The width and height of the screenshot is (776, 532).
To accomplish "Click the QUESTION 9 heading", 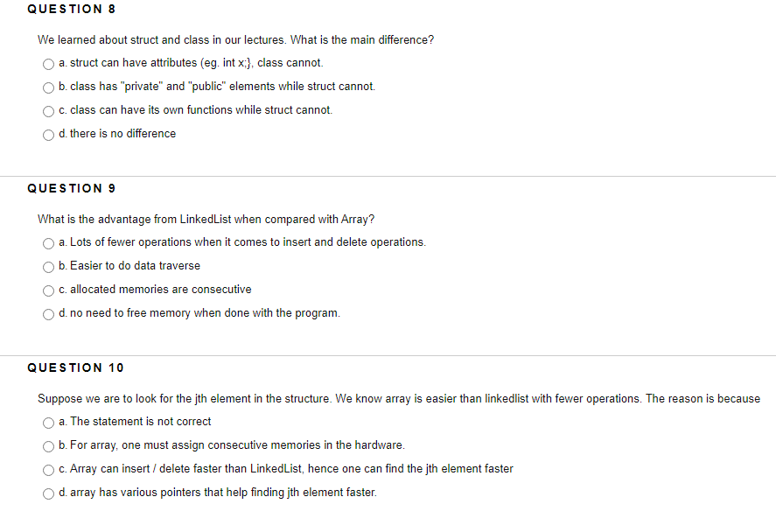I will [71, 188].
